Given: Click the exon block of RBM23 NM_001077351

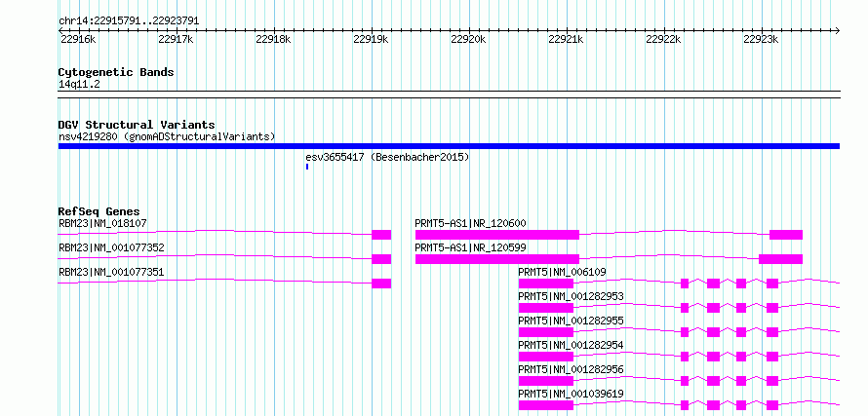Looking at the screenshot, I should tap(381, 284).
